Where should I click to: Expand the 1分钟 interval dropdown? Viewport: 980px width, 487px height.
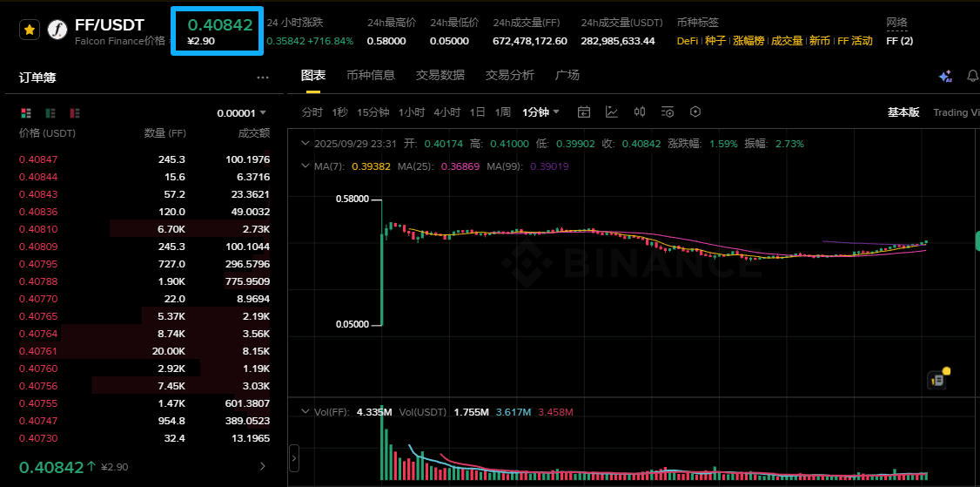tap(541, 112)
